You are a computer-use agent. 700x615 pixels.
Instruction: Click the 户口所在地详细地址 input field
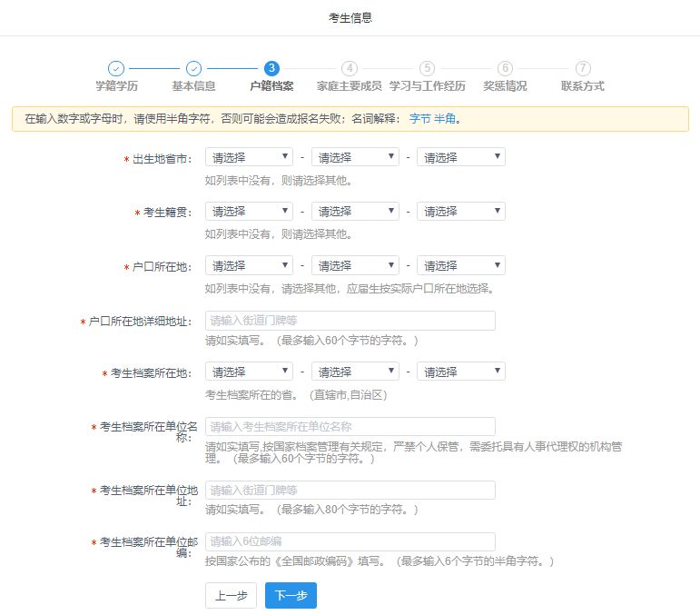[x=350, y=321]
